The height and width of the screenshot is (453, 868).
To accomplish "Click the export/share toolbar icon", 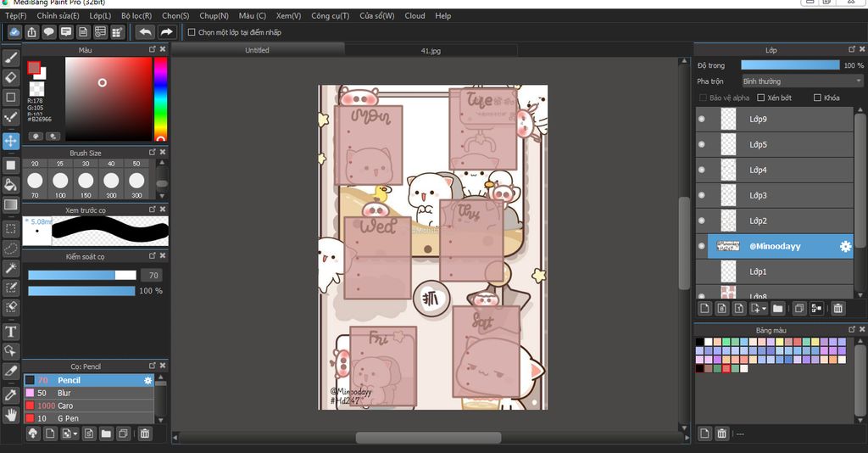I will tap(31, 32).
